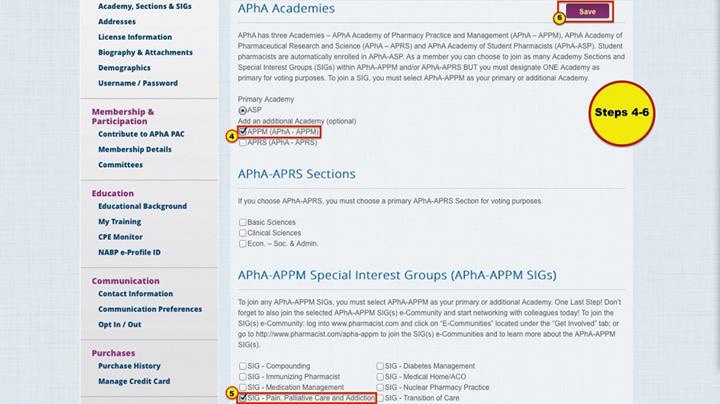Click the Education section heading in sidebar
The width and height of the screenshot is (720, 404).
point(112,194)
